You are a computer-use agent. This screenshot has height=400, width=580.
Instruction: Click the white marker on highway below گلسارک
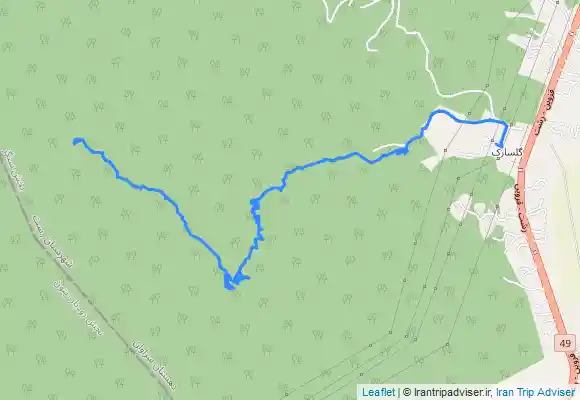[x=522, y=169]
